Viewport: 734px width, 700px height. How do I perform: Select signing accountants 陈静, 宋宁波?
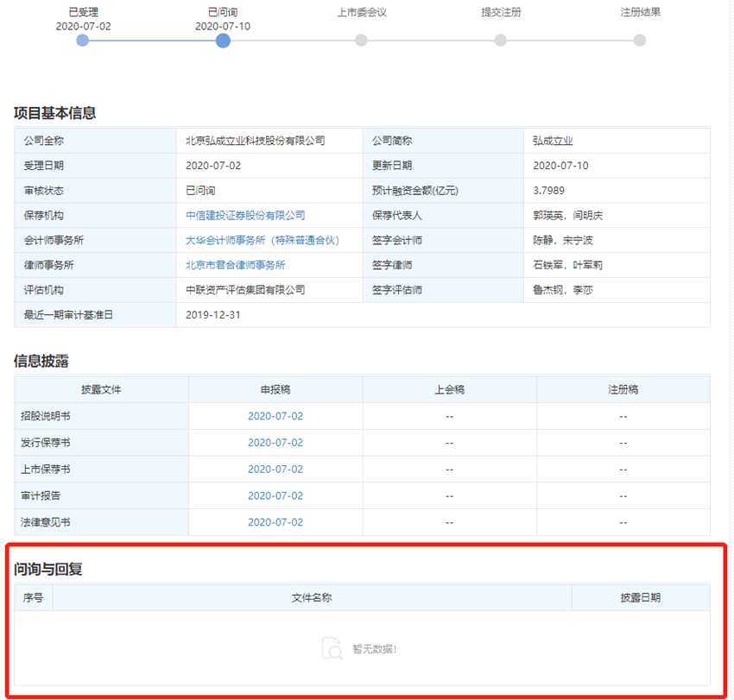coord(563,240)
